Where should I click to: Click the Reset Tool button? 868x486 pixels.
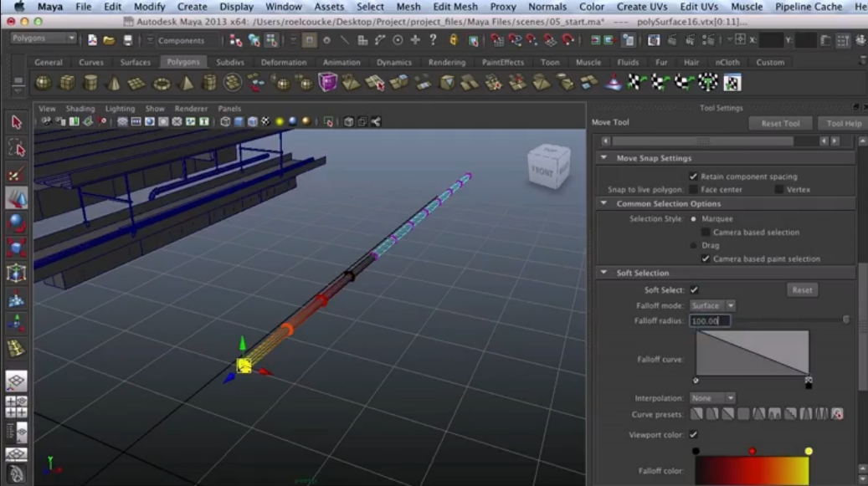[780, 124]
